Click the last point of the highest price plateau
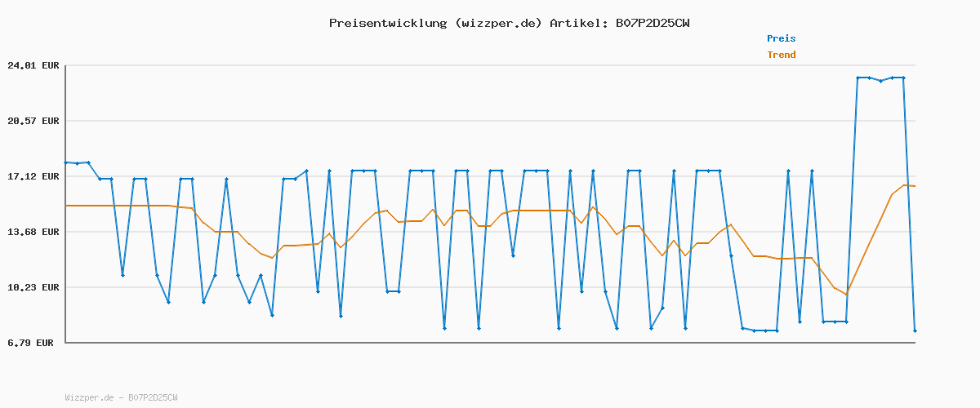Image resolution: width=980 pixels, height=408 pixels. 903,78
